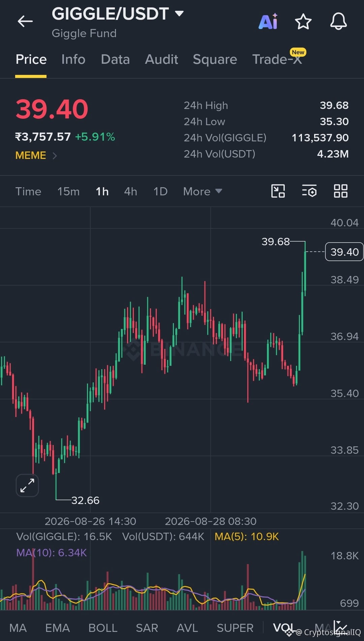The width and height of the screenshot is (364, 641).
Task: Toggle the BOLL indicator
Action: [103, 628]
